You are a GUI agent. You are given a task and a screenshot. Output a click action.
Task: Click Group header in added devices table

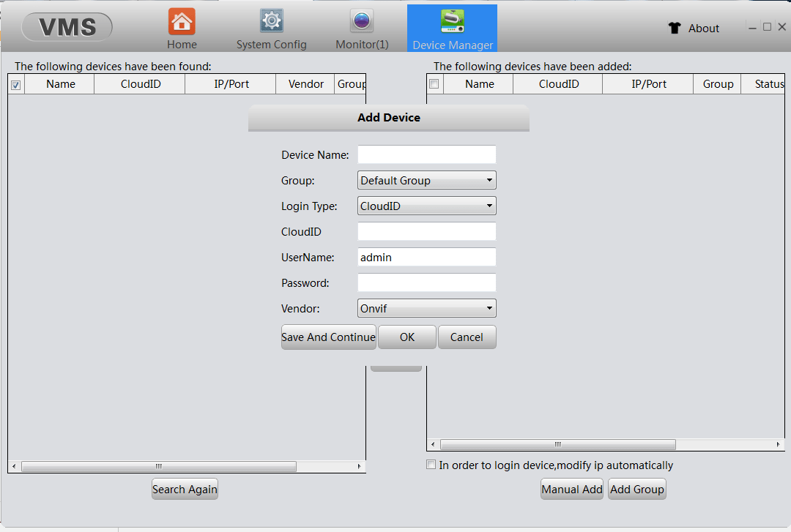tap(717, 84)
